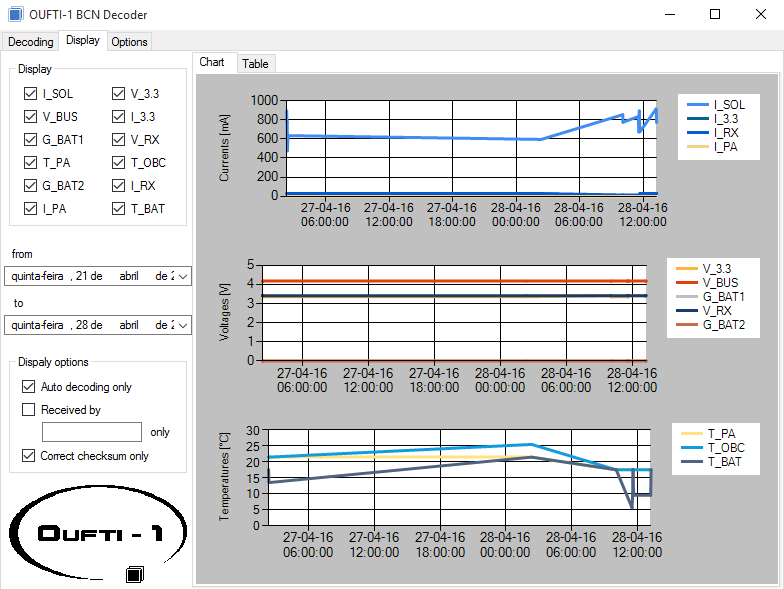Uncheck the I_SOL display checkbox
Screen dimensions: 784x589
[30, 94]
